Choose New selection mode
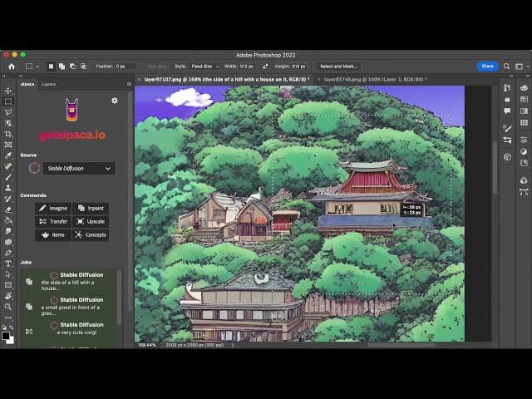This screenshot has height=399, width=532. pos(51,66)
